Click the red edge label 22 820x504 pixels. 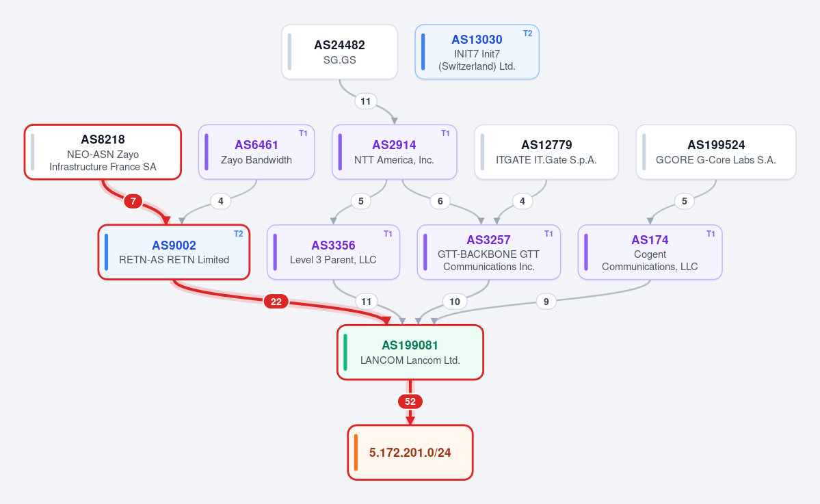(x=276, y=302)
